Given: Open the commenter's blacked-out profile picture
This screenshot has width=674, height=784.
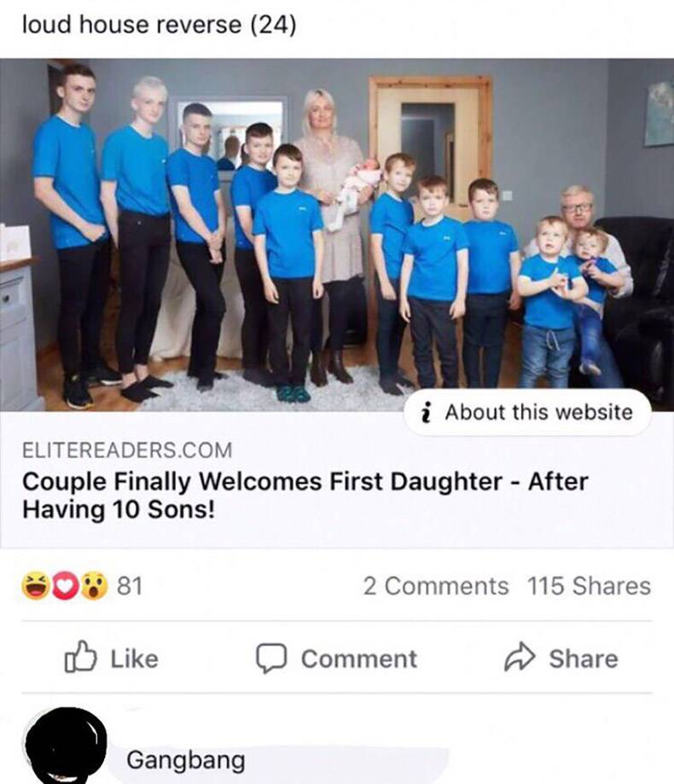Looking at the screenshot, I should [66, 746].
